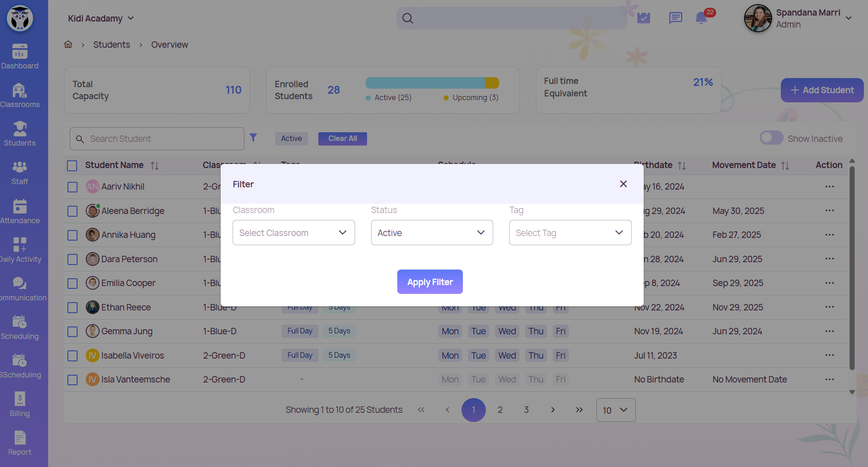Click the Enrolled Students progress bar
The image size is (868, 467).
432,83
